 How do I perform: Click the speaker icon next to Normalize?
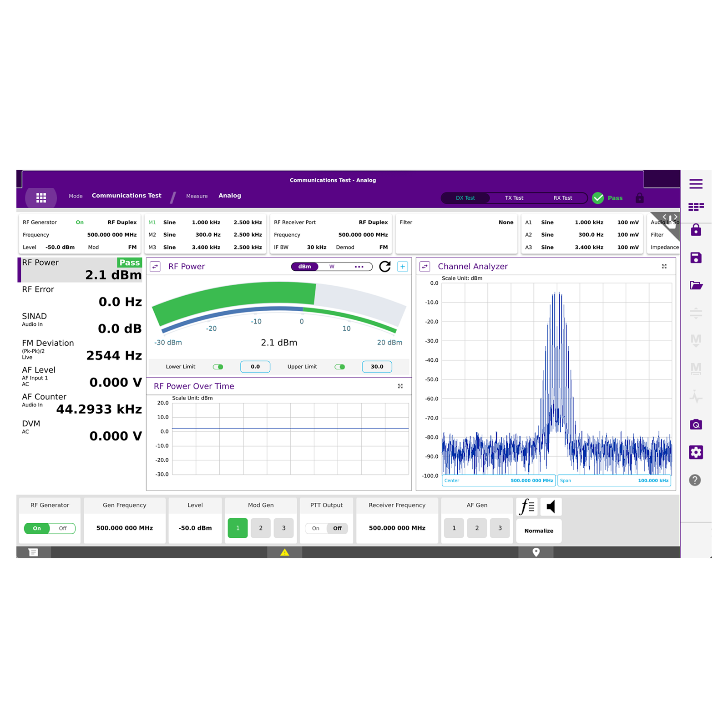pos(551,506)
